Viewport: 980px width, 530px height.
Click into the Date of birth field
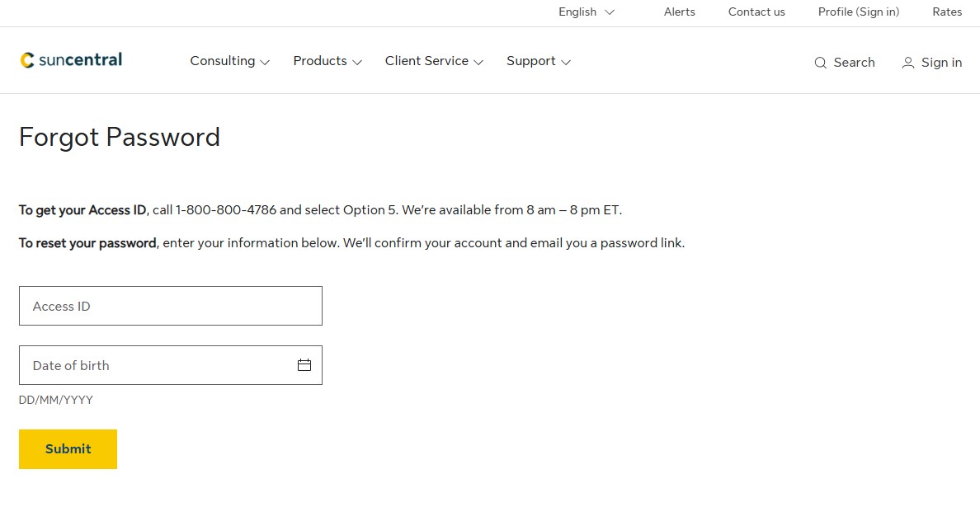tap(157, 365)
